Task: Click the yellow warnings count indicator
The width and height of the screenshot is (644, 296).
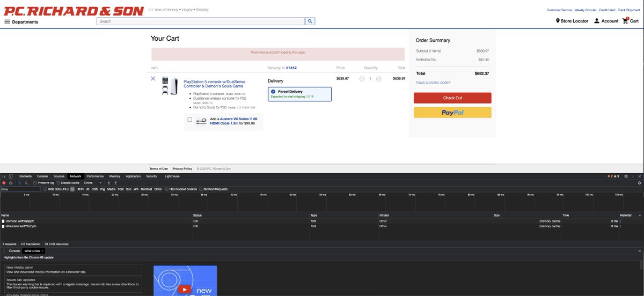Action: click(617, 176)
